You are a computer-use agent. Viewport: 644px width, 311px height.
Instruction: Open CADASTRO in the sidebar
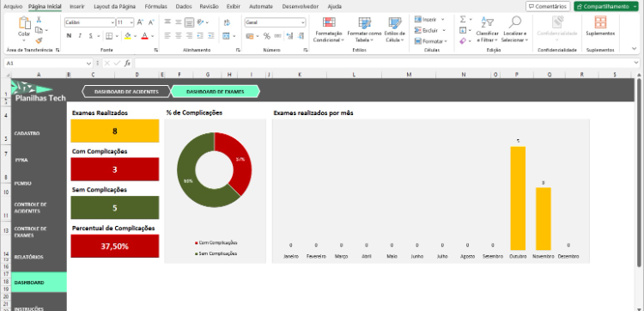click(x=27, y=133)
